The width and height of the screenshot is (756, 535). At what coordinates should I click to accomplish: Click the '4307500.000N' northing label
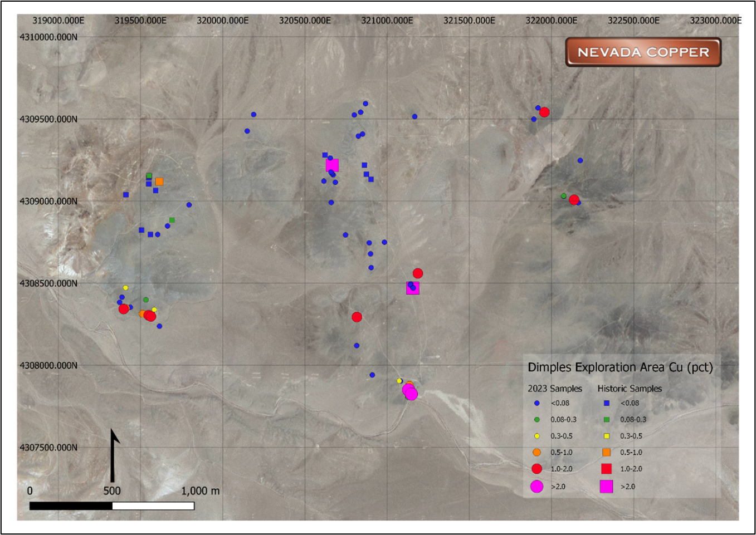(x=48, y=448)
